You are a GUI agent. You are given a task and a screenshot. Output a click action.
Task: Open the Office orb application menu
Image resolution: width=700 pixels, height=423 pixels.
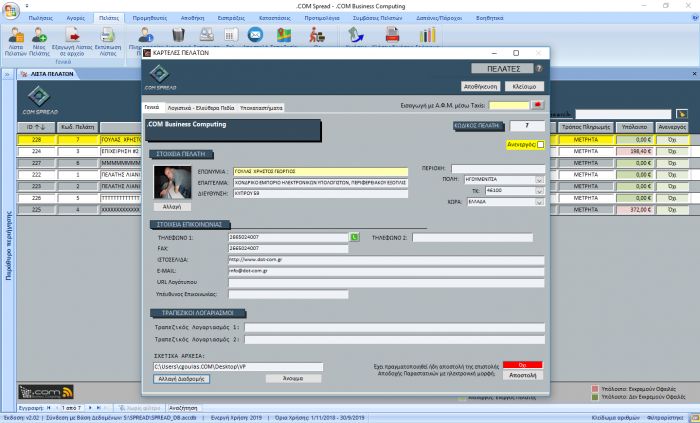click(11, 11)
